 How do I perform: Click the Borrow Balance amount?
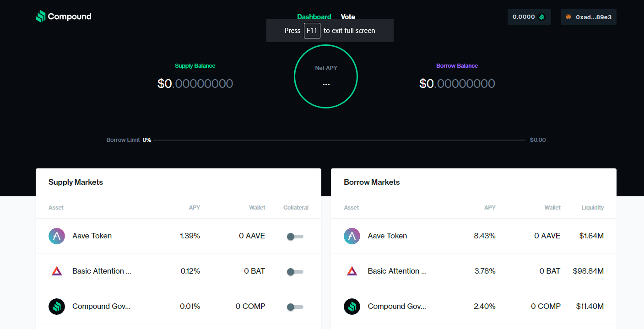coord(457,84)
